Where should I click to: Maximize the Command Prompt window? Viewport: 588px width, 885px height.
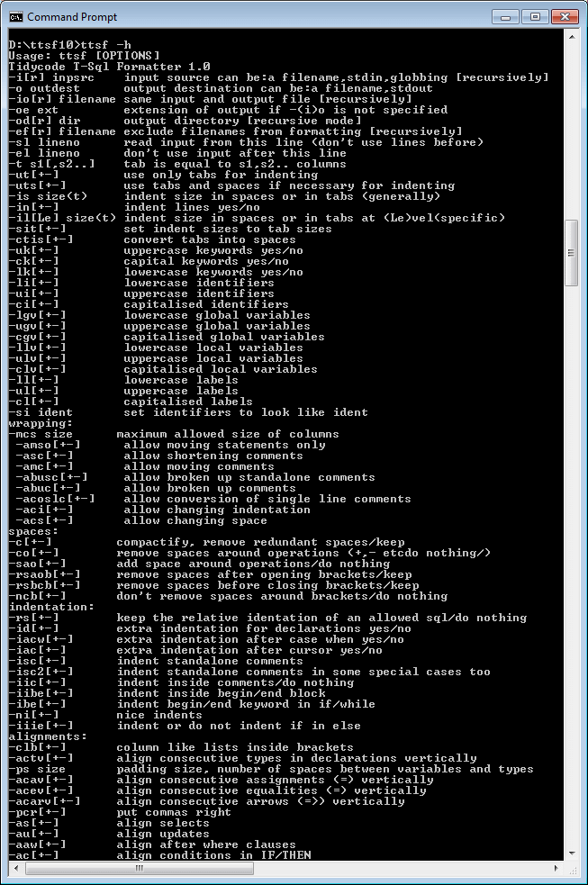[535, 17]
